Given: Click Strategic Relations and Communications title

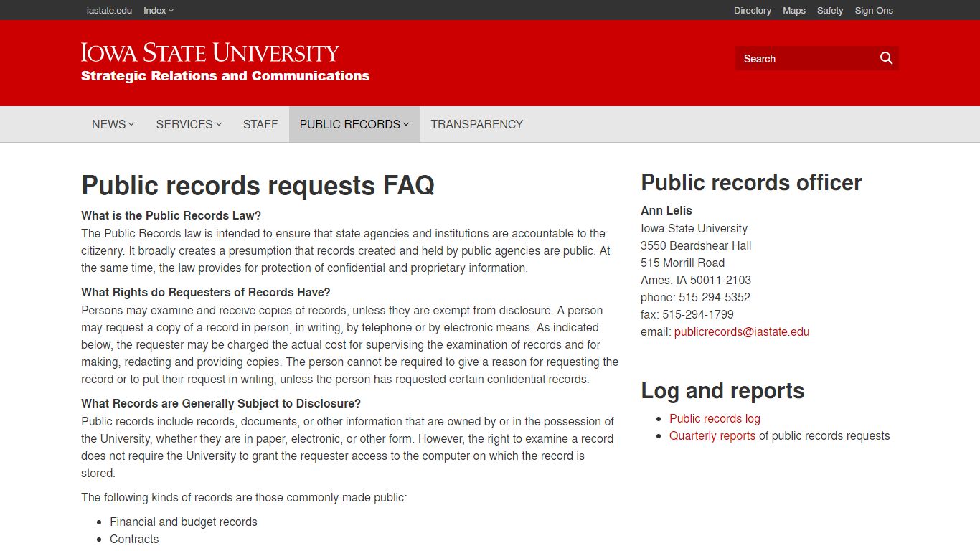Looking at the screenshot, I should point(225,76).
